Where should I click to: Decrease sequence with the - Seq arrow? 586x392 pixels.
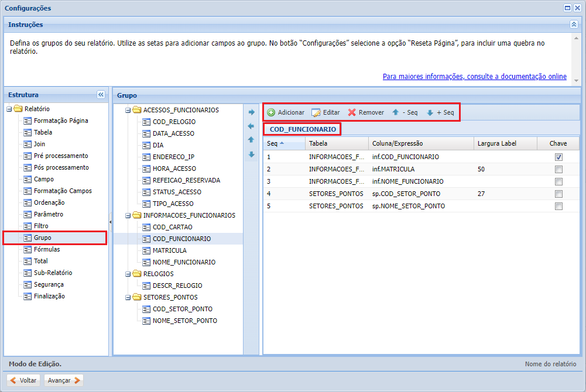click(x=396, y=112)
